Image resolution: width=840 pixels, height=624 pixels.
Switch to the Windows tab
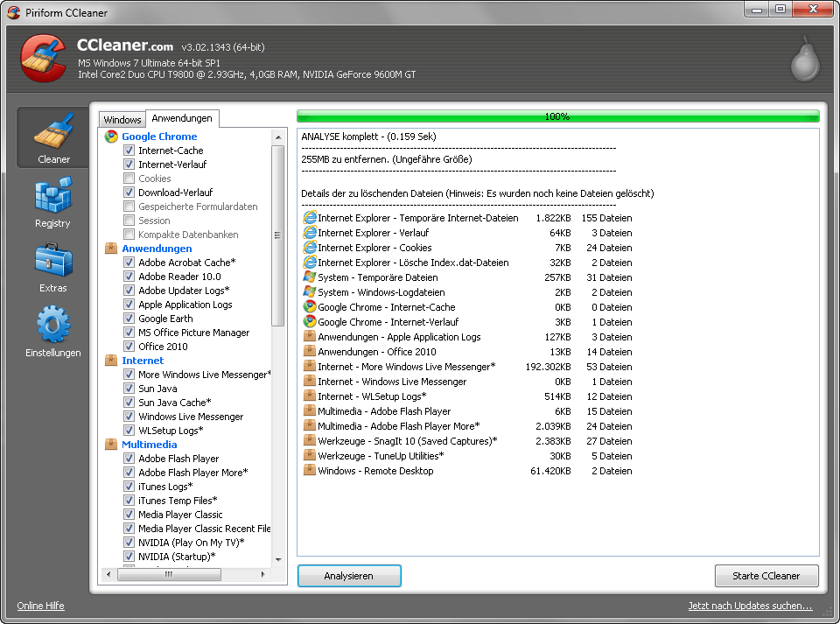click(122, 120)
